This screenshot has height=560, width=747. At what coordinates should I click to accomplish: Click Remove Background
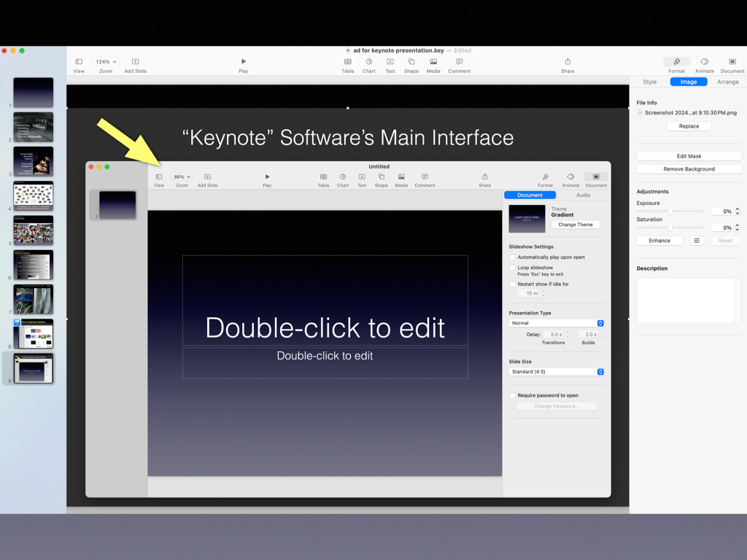689,169
